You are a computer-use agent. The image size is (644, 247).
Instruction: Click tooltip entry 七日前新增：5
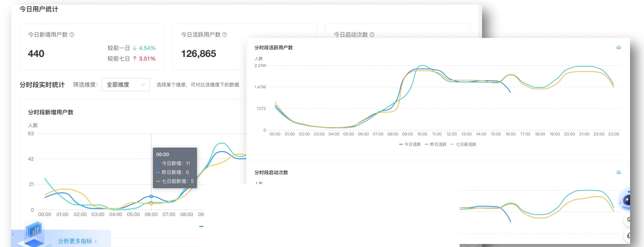(x=175, y=182)
